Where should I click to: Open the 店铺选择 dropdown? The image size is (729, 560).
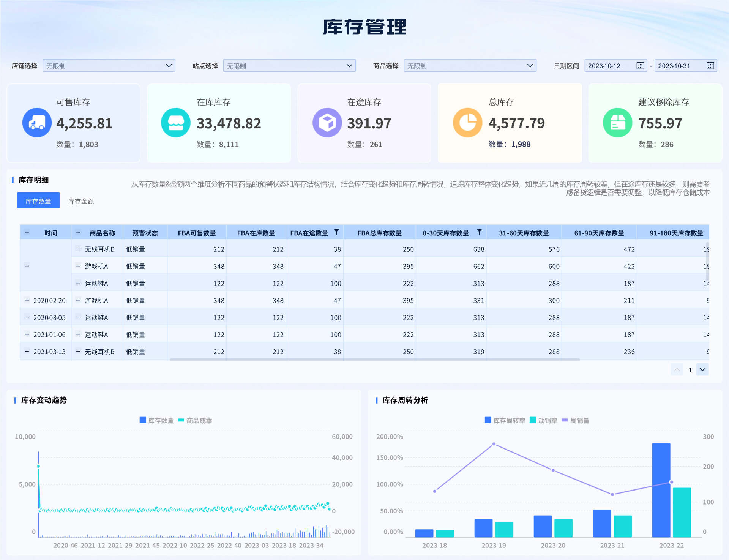click(109, 66)
